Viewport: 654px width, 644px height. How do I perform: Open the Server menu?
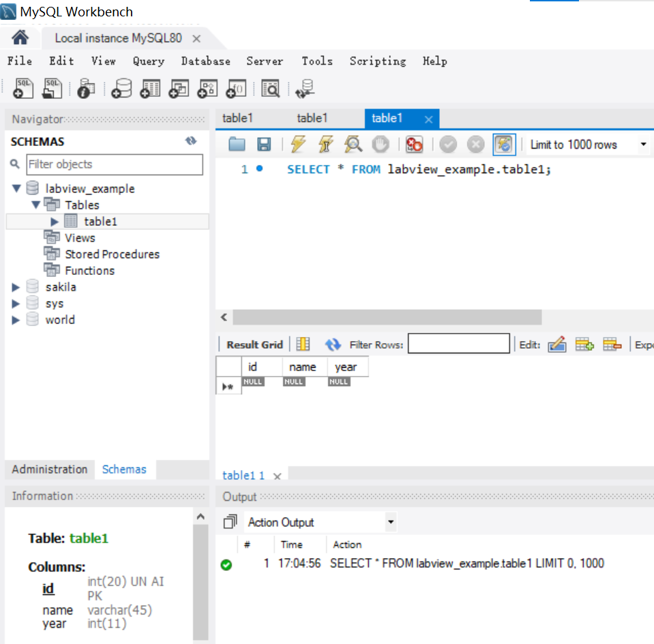[x=265, y=61]
